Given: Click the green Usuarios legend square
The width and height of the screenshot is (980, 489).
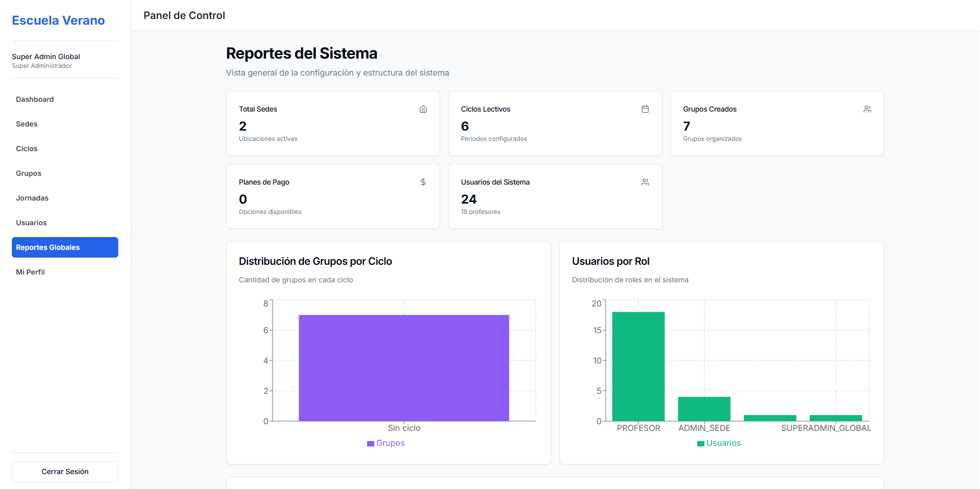Looking at the screenshot, I should (701, 443).
